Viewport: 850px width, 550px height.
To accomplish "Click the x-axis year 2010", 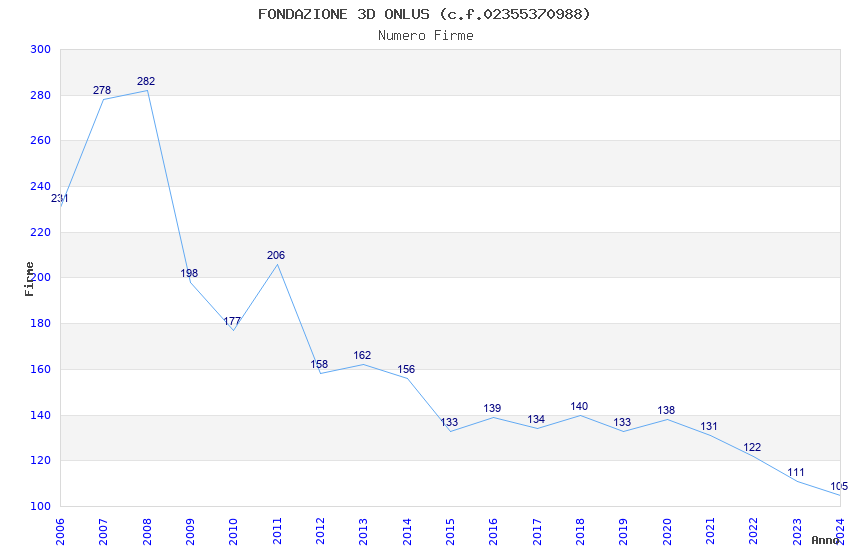I will (233, 532).
